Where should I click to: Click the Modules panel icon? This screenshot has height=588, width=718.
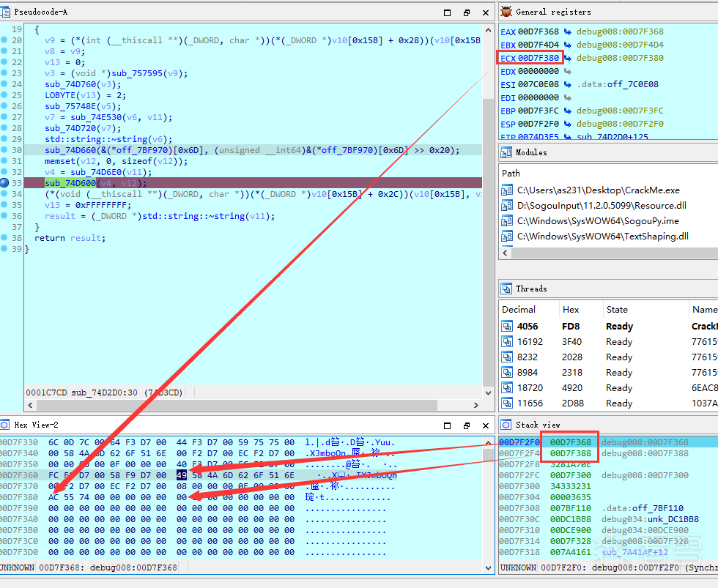506,152
